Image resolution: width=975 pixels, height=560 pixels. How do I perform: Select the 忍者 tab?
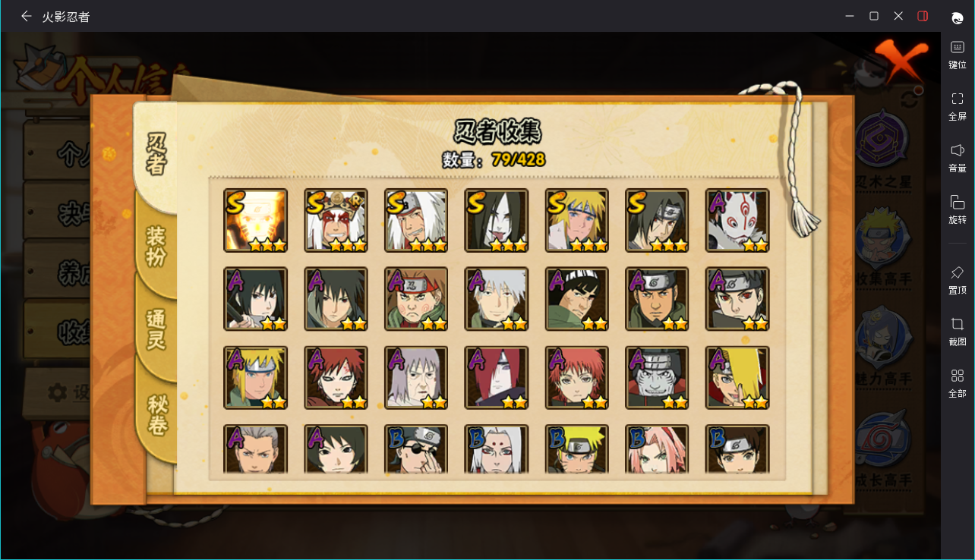coord(156,153)
